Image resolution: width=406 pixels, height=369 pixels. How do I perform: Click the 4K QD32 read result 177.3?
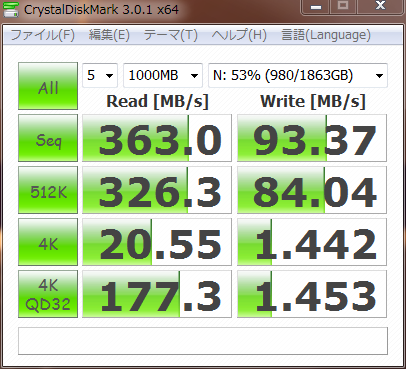[157, 294]
